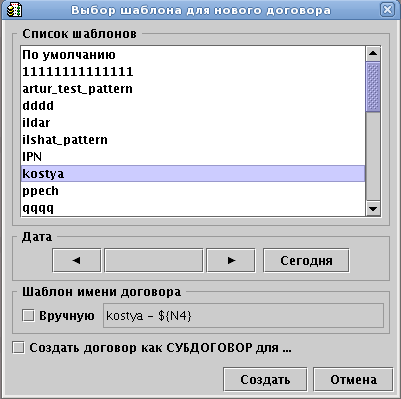Select the 'dddd' template

tap(193, 106)
